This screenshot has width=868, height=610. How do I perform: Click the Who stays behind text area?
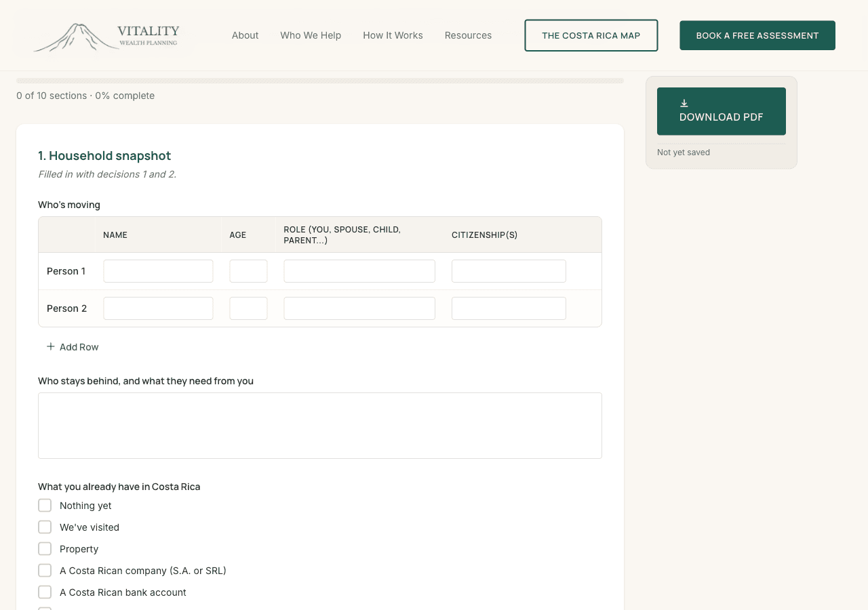click(320, 426)
